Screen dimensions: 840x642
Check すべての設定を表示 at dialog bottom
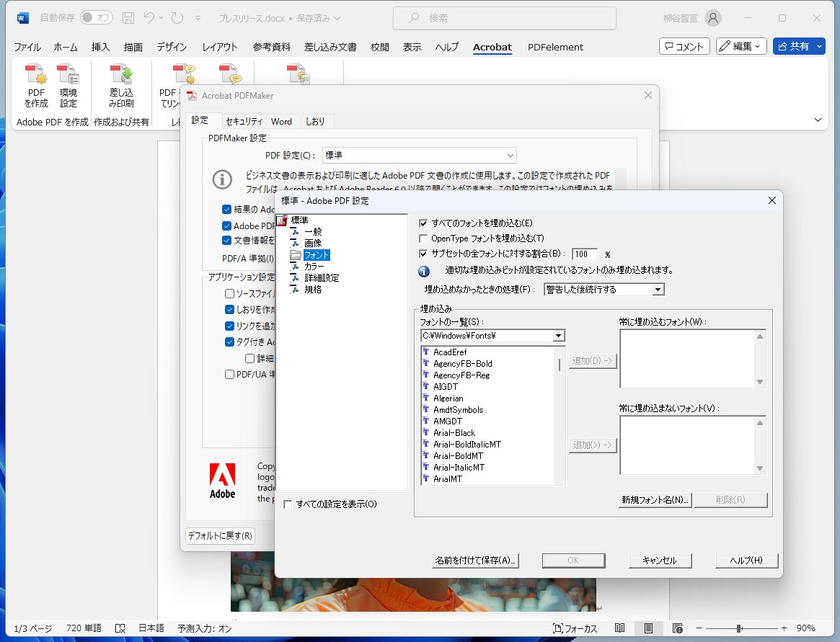[286, 504]
